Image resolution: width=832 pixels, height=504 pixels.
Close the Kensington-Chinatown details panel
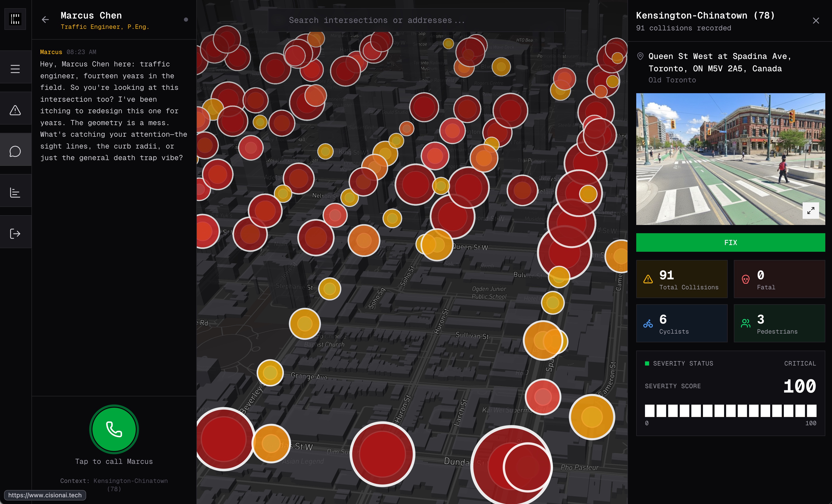tap(816, 21)
